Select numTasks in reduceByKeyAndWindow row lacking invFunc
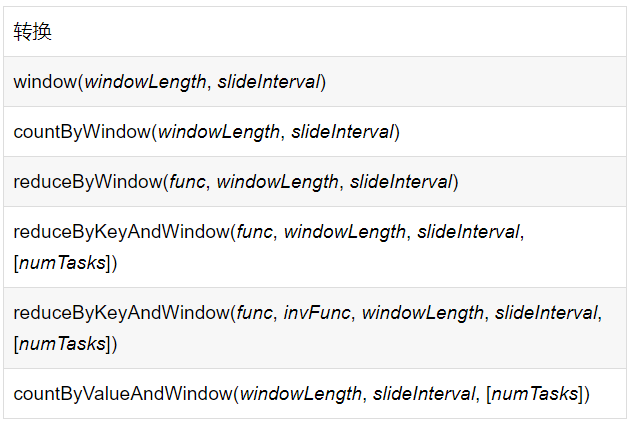 coord(62,263)
